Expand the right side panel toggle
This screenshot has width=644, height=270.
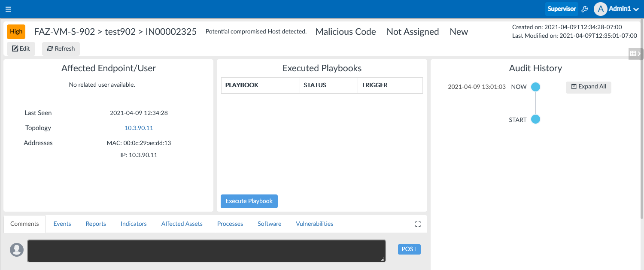tap(635, 54)
